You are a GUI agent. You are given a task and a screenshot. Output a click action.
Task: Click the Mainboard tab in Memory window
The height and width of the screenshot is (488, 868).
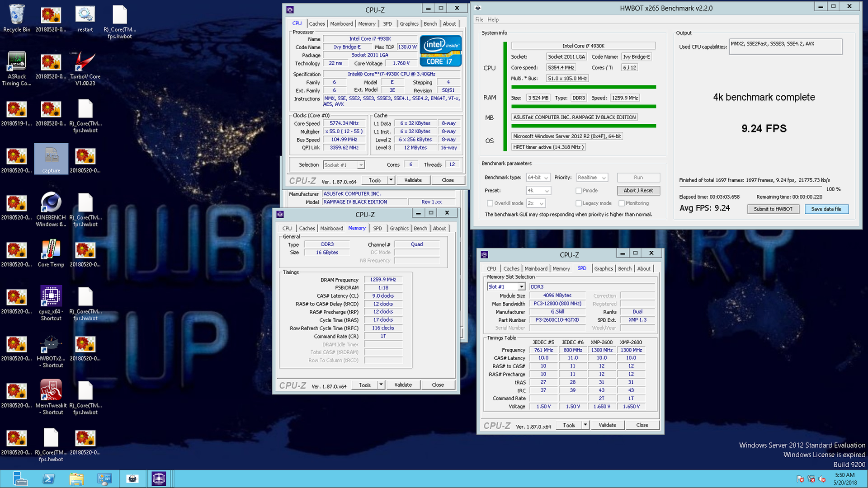click(x=331, y=228)
